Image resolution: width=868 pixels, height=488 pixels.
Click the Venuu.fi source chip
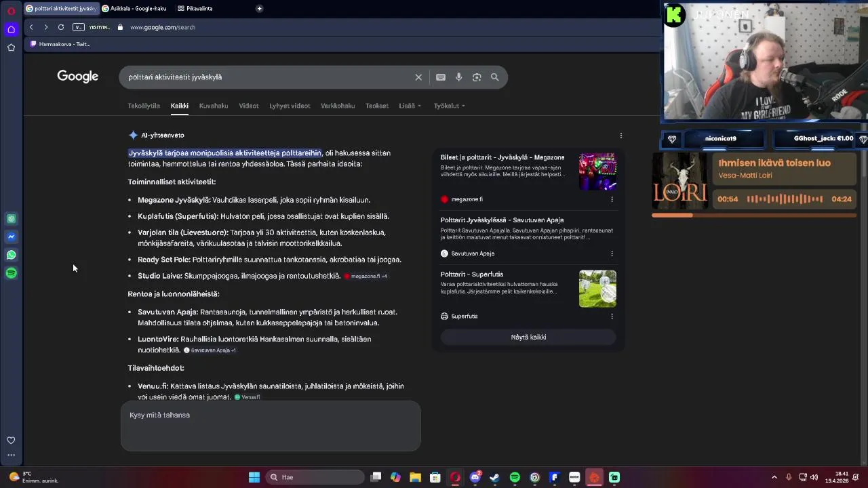pyautogui.click(x=247, y=397)
